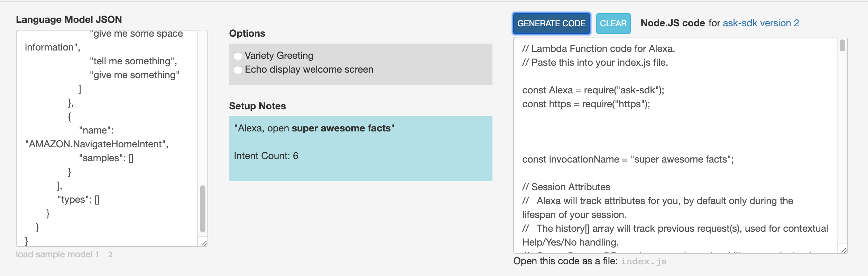Load sample model 2
The width and height of the screenshot is (868, 276).
[x=110, y=255]
